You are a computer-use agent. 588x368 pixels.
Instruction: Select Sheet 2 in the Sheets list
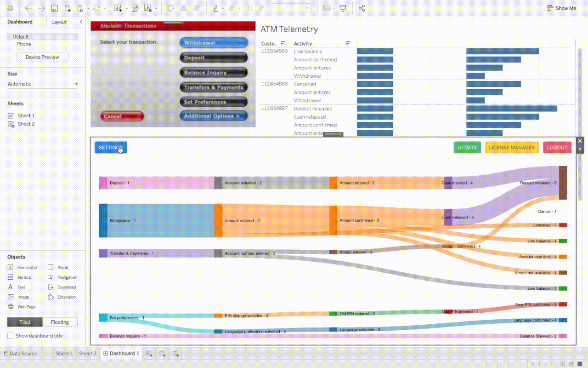26,123
